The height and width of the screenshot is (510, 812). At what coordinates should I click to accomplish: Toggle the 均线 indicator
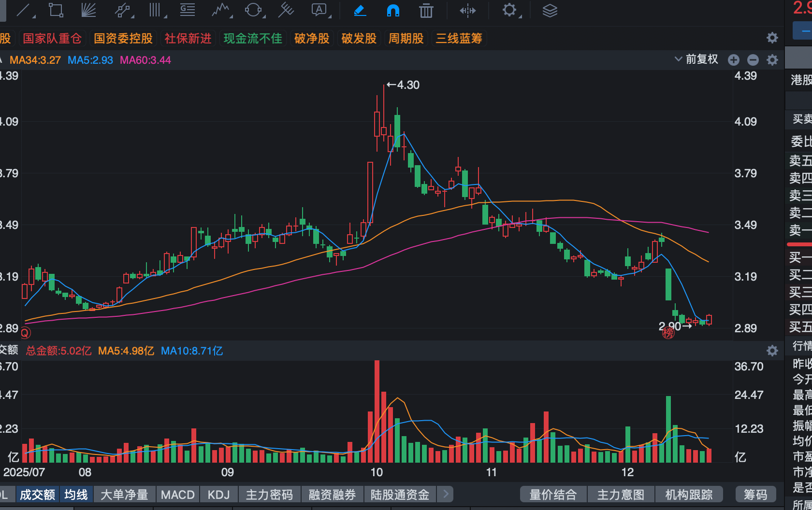(x=76, y=495)
